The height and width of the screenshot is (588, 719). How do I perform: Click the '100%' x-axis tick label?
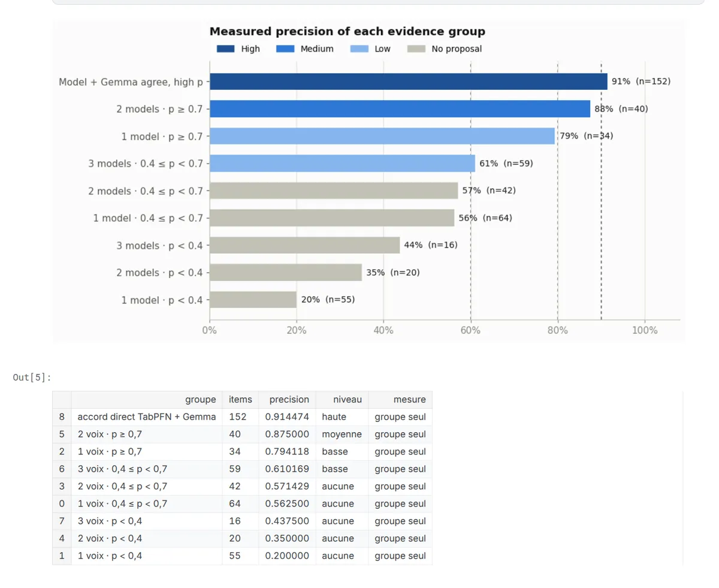(x=645, y=331)
